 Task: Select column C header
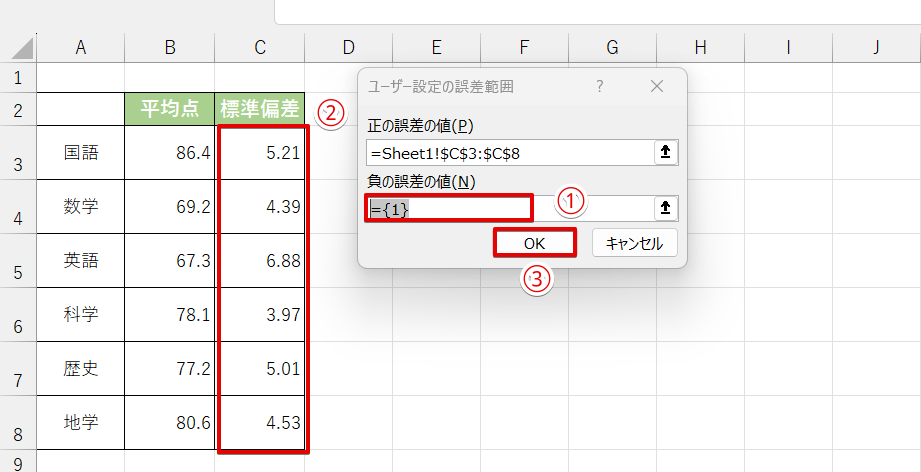(260, 47)
